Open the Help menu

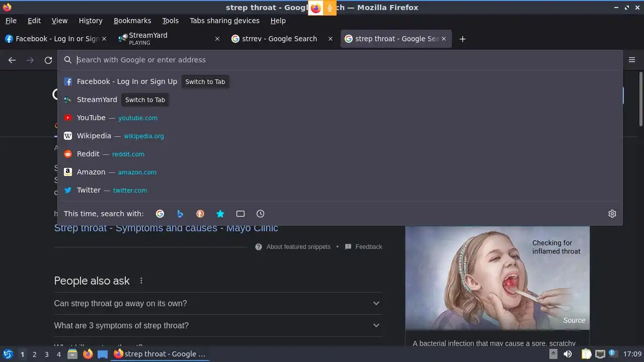click(x=278, y=21)
